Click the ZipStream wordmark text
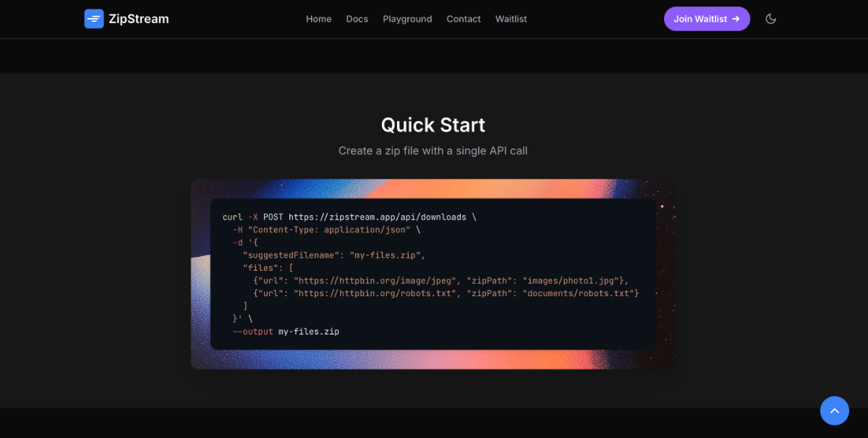Image resolution: width=868 pixels, height=438 pixels. pyautogui.click(x=139, y=19)
